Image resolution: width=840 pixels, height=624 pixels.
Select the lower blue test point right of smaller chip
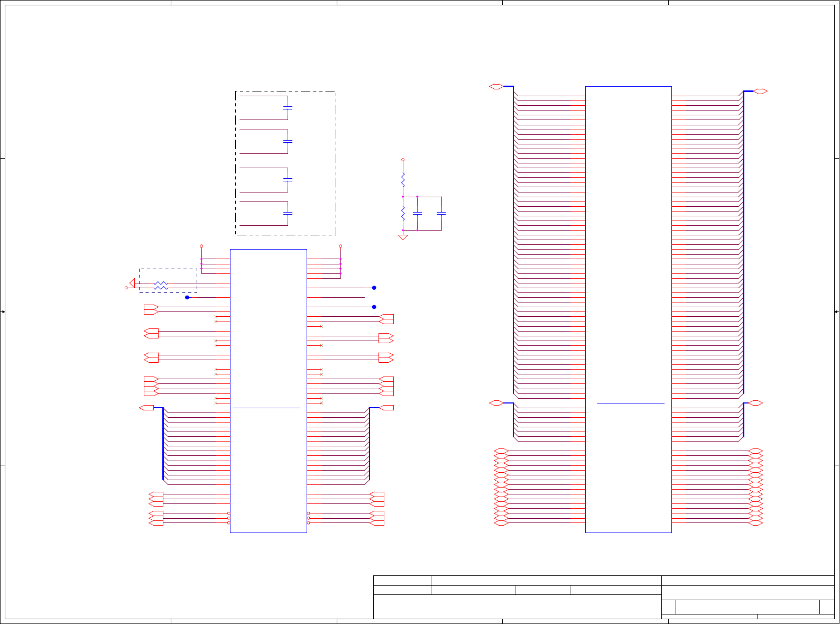coord(374,307)
